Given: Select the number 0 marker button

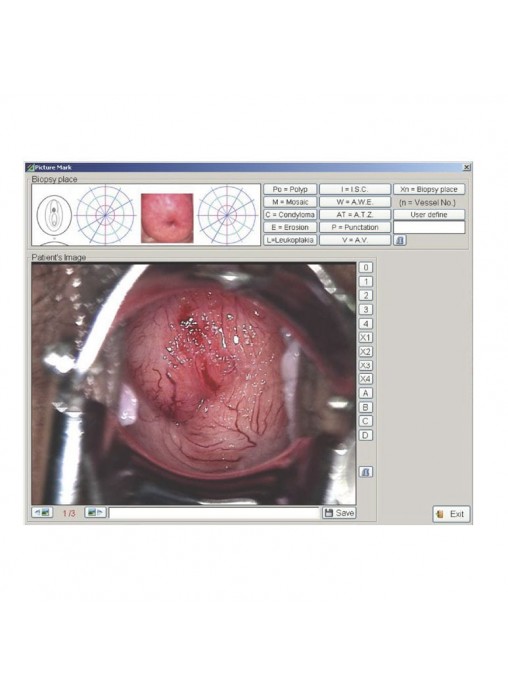Looking at the screenshot, I should tap(365, 267).
